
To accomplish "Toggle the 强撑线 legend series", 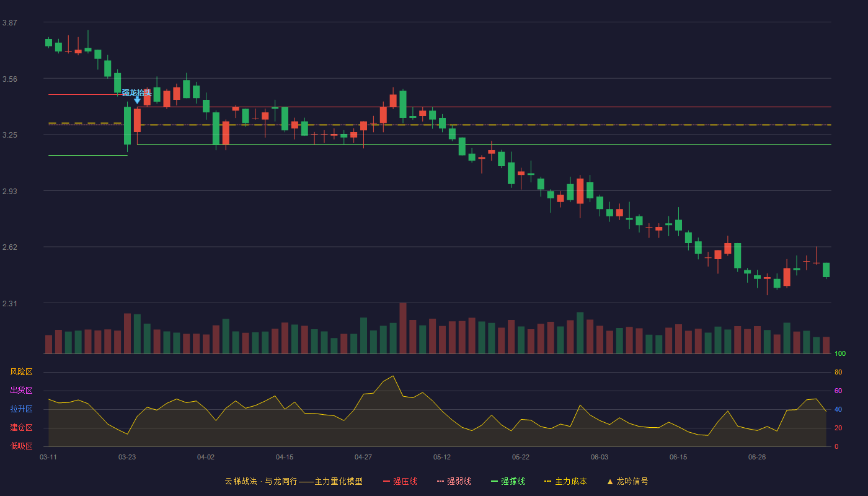I will 508,481.
